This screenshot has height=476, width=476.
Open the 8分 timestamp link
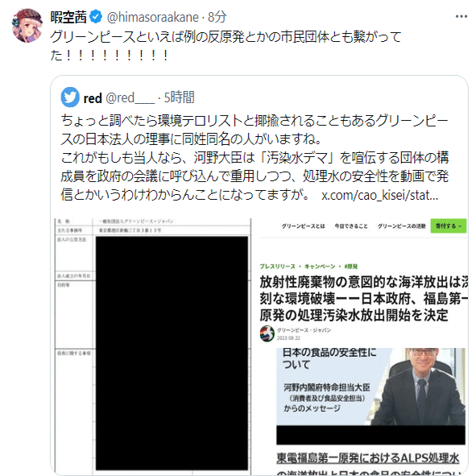[x=217, y=17]
